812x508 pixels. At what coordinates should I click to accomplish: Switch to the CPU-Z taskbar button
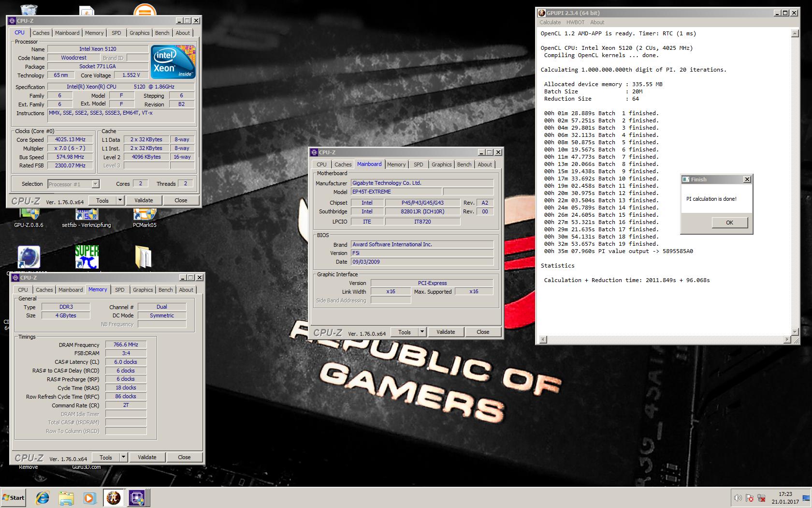[x=137, y=497]
